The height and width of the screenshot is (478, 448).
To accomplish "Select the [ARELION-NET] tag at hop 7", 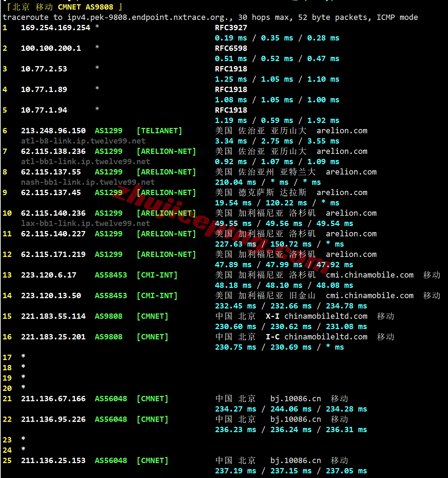I will click(166, 151).
